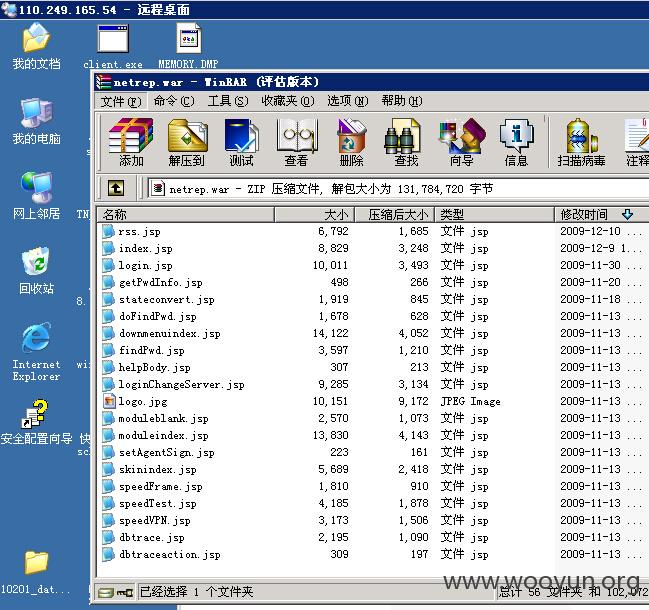Select client.exe desktop icon
The height and width of the screenshot is (610, 649).
(x=113, y=46)
